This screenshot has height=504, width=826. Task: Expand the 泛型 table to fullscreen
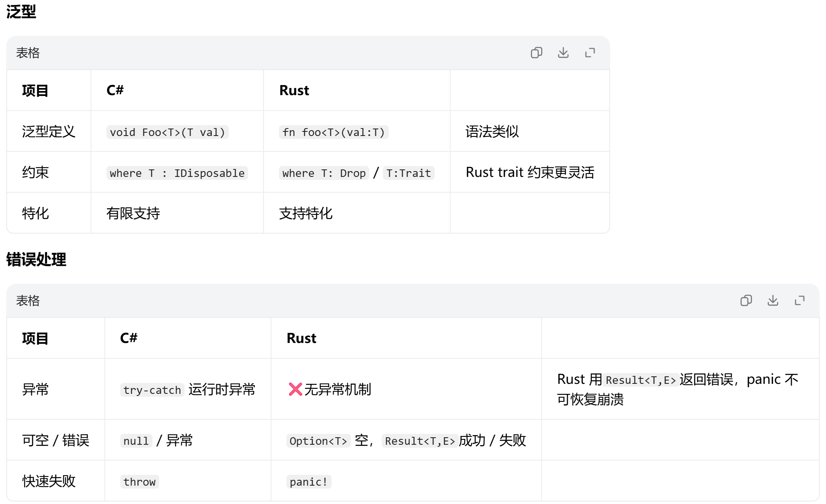point(590,53)
